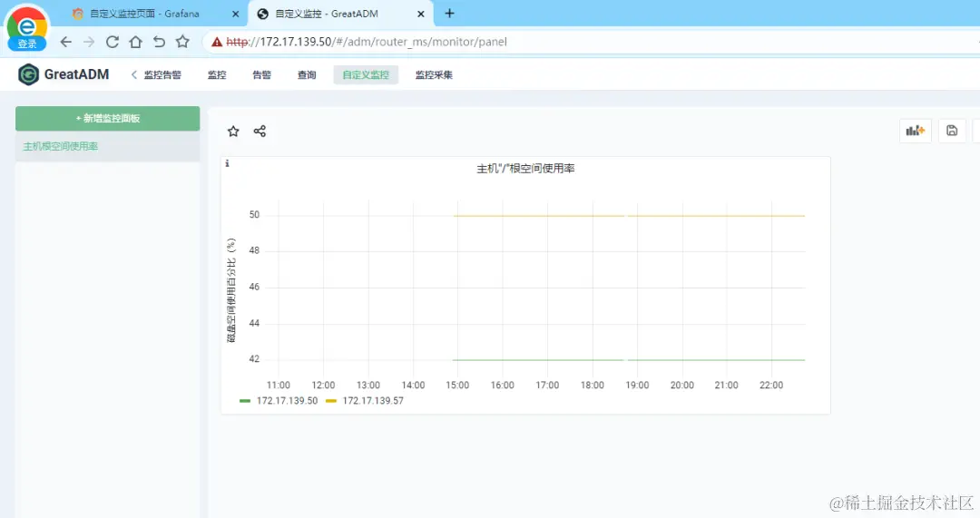
Task: Go to browser home page icon
Action: (x=135, y=42)
